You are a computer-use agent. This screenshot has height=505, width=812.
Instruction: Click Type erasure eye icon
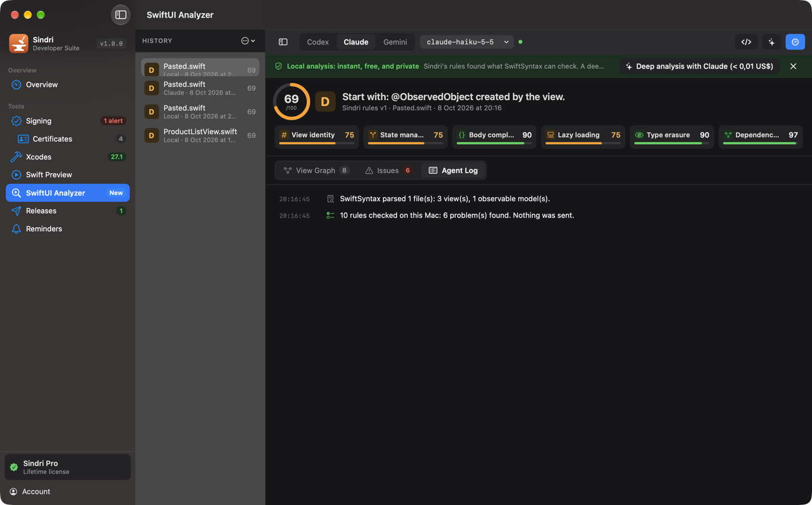639,135
